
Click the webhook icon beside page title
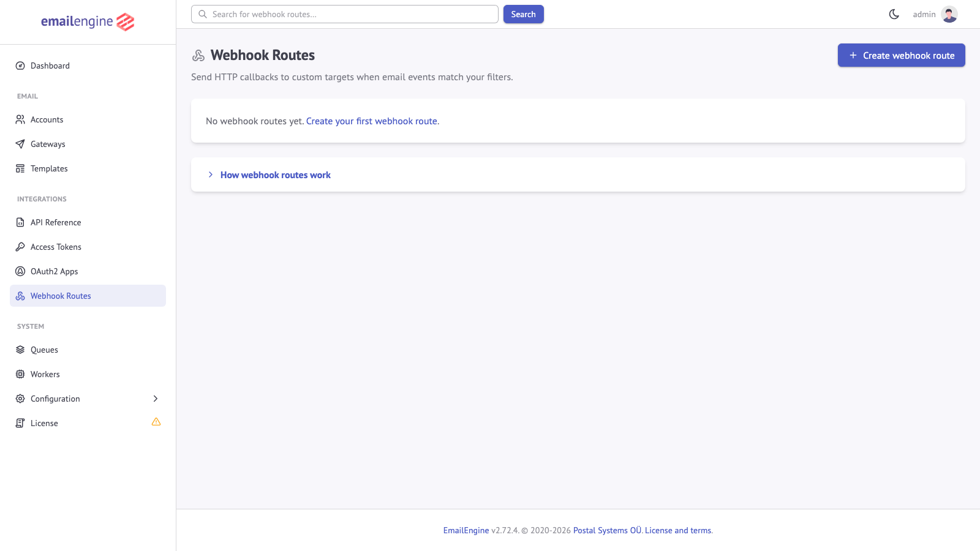[x=198, y=56]
